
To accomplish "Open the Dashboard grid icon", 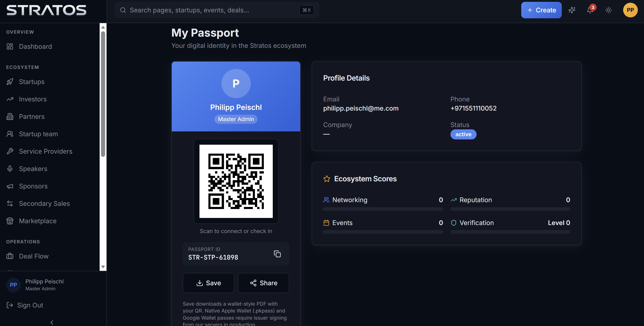I will point(10,46).
